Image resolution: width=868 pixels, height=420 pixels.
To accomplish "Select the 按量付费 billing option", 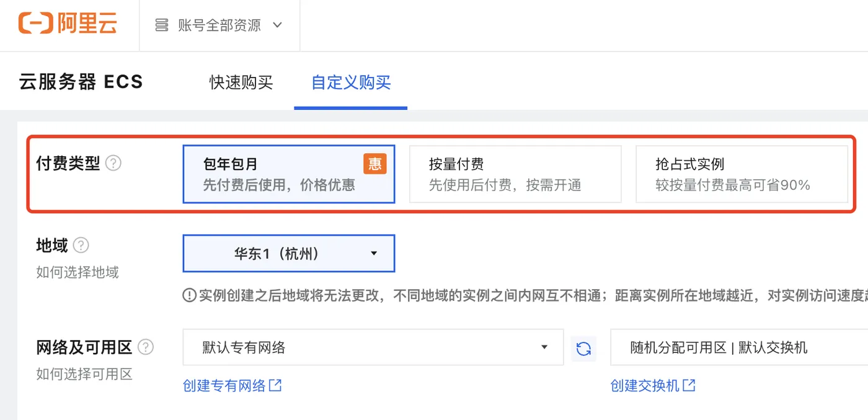I will click(515, 174).
